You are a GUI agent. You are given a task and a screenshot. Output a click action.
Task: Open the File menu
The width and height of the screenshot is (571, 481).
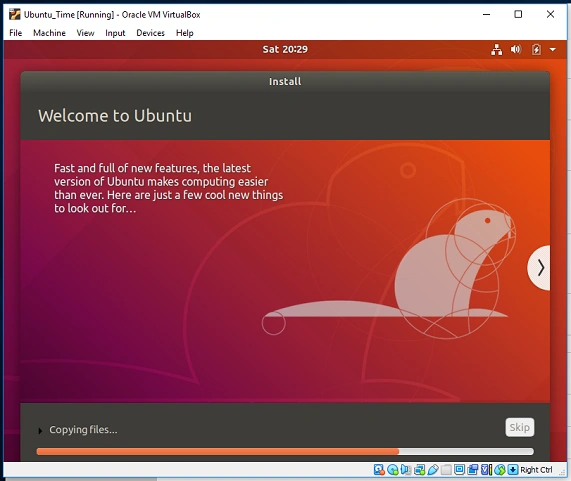pos(16,33)
